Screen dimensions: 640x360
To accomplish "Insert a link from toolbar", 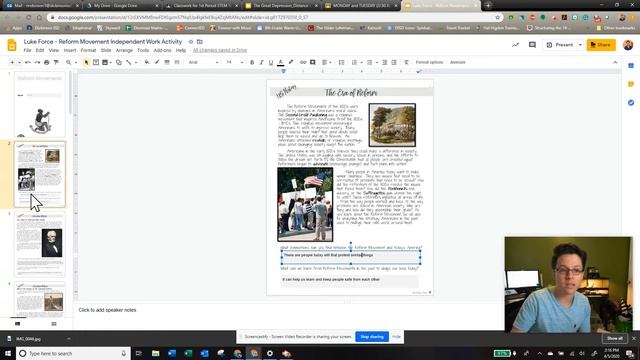I will tap(303, 62).
